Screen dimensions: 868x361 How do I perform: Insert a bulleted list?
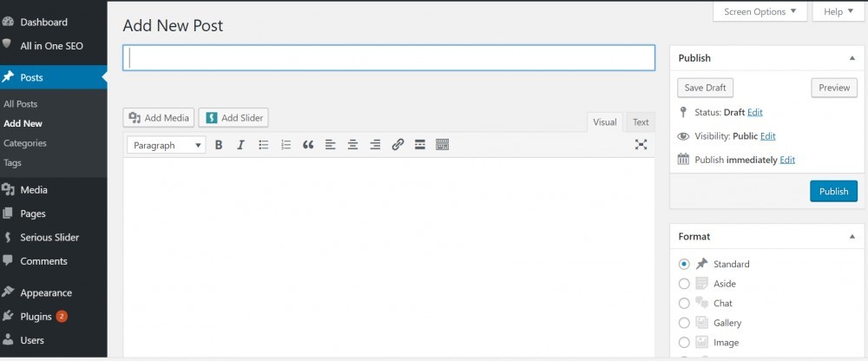264,145
